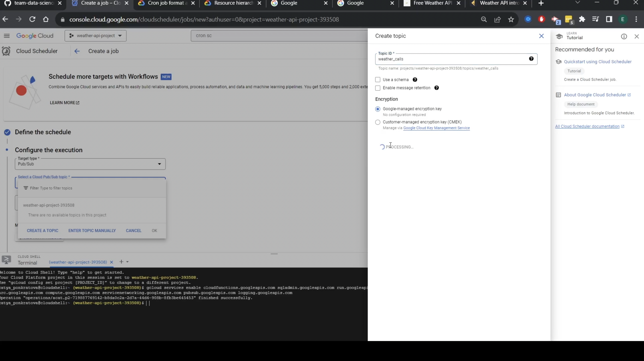Select Google-managed encryption key radio

tap(378, 109)
